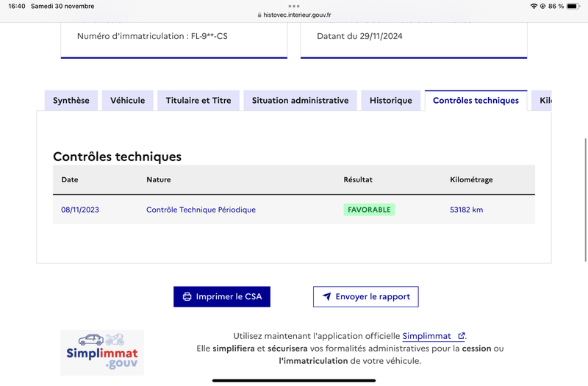Click the external link icon beside Simplimmat
This screenshot has width=588, height=386.
462,336
